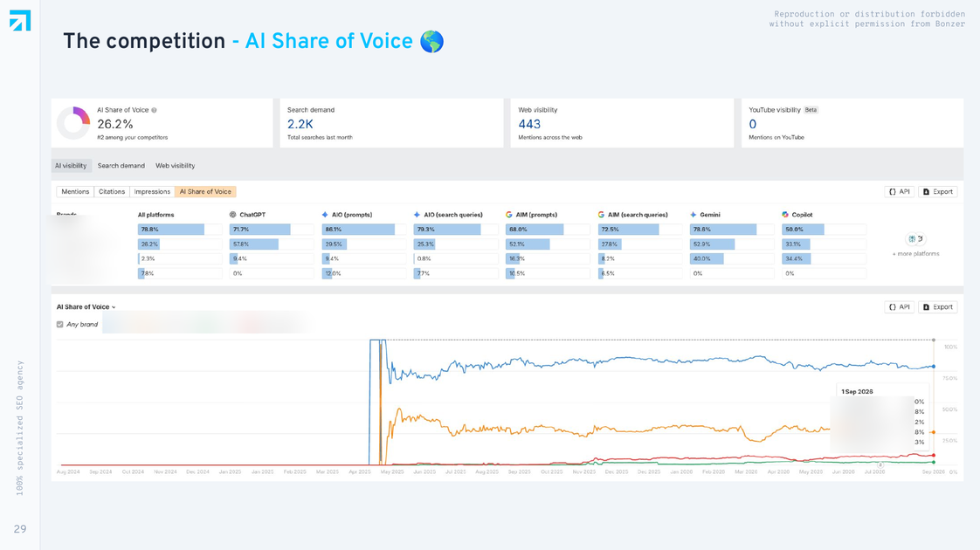Click the 26.2% bar under All platforms
Screen dimensions: 980x550
point(148,244)
